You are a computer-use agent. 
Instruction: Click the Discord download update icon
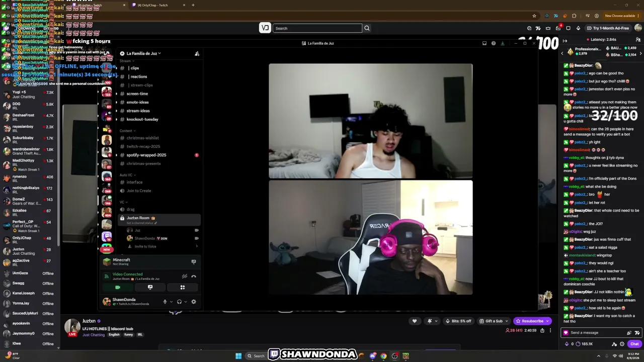[x=502, y=43]
